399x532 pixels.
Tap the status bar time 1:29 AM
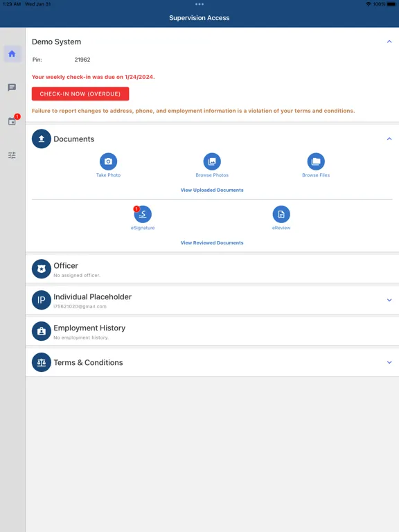pos(12,4)
